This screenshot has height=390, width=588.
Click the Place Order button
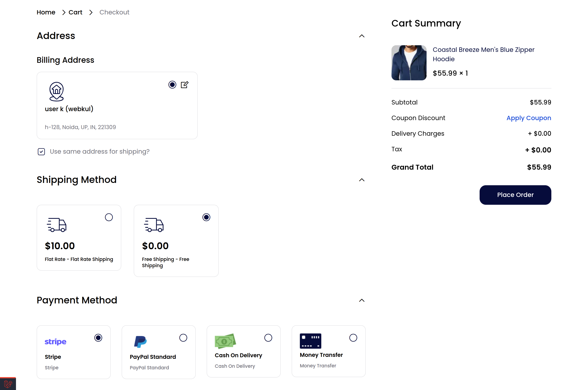pos(515,195)
